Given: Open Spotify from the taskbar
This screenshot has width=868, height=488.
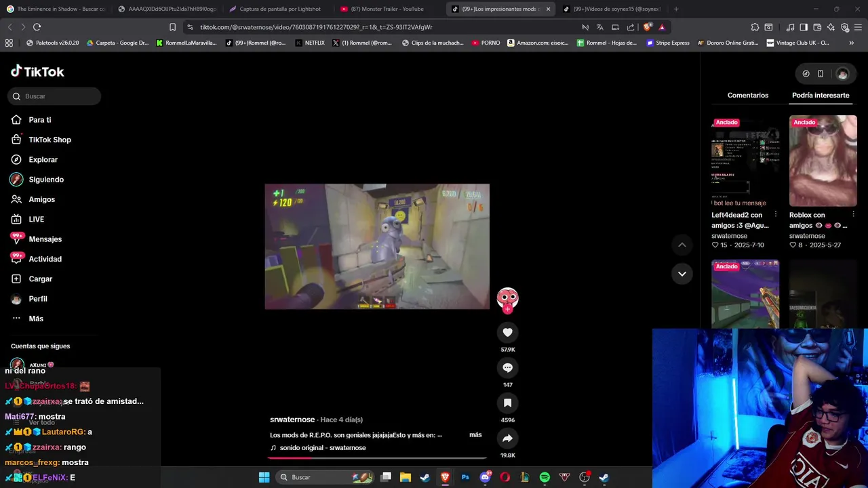Looking at the screenshot, I should point(545,477).
